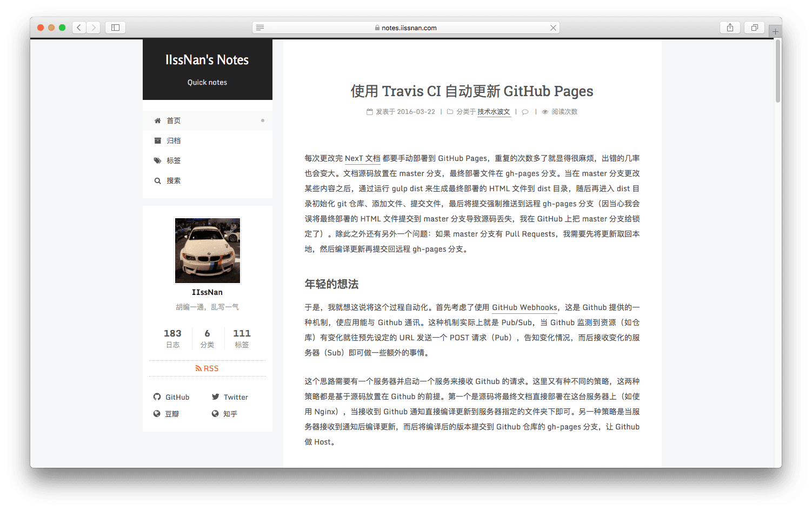Open the 豆瓣 profile link text

point(172,414)
